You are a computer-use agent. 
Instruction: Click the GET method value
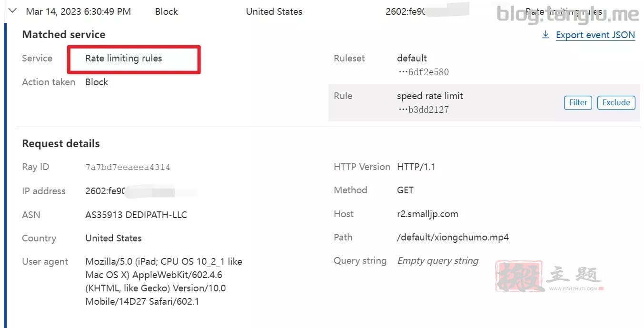(405, 190)
